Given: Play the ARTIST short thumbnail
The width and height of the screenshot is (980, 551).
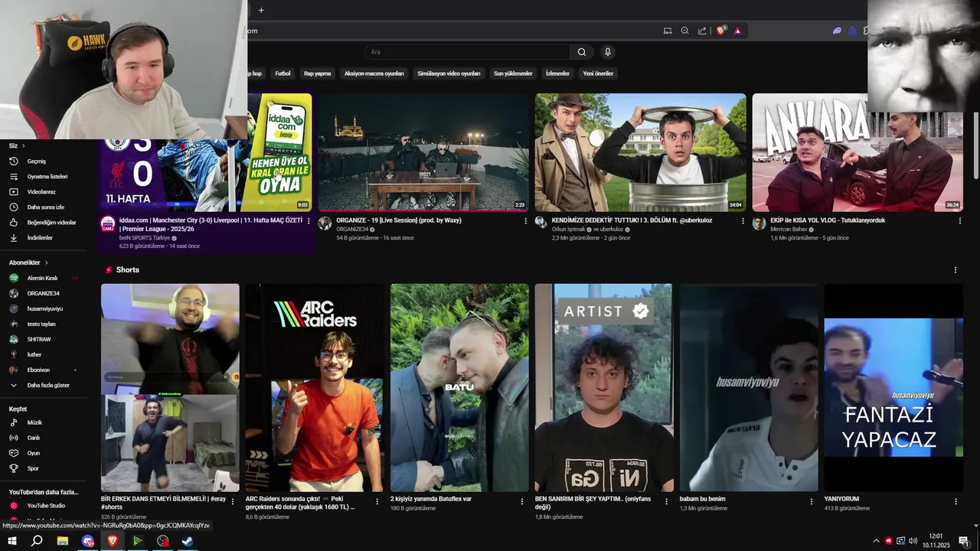Looking at the screenshot, I should pos(604,388).
